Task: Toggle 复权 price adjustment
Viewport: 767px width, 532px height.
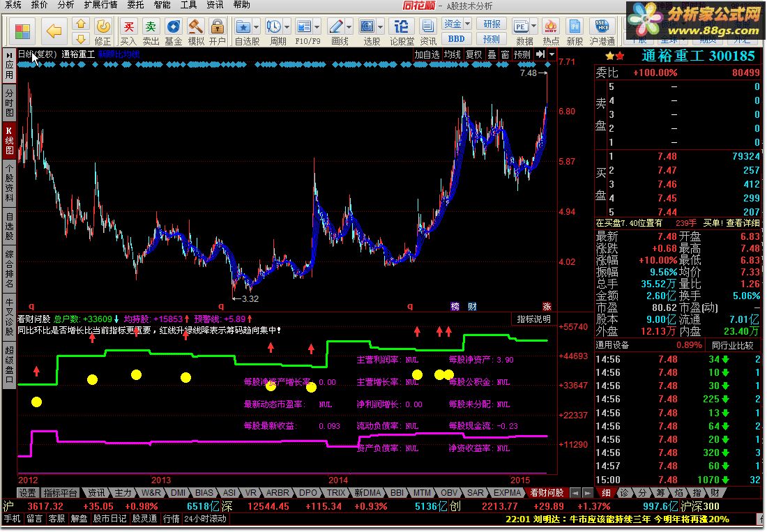Action: (473, 55)
